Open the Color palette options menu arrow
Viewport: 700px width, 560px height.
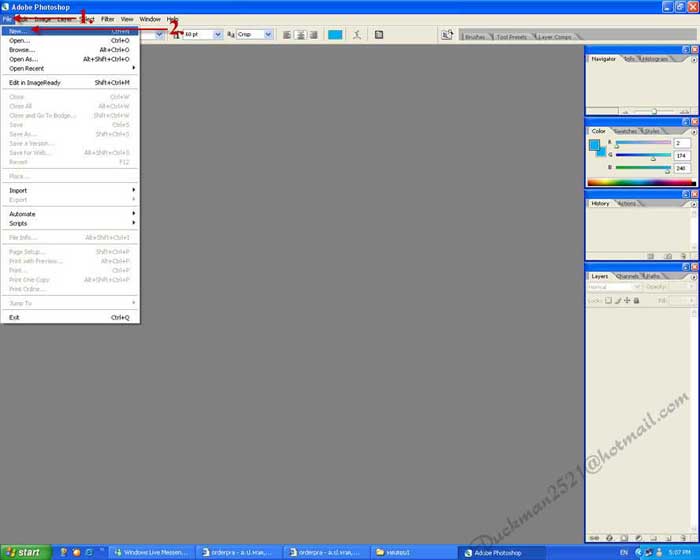coord(694,132)
